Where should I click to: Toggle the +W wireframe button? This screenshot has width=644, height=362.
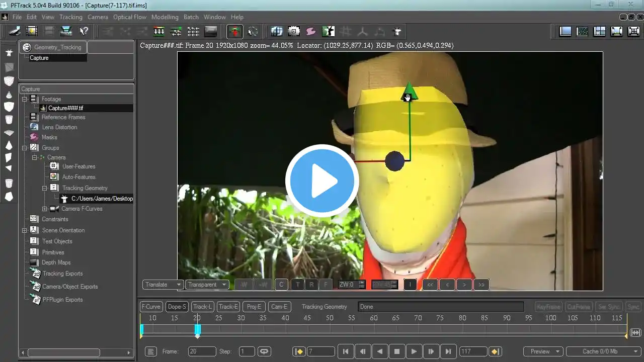262,285
